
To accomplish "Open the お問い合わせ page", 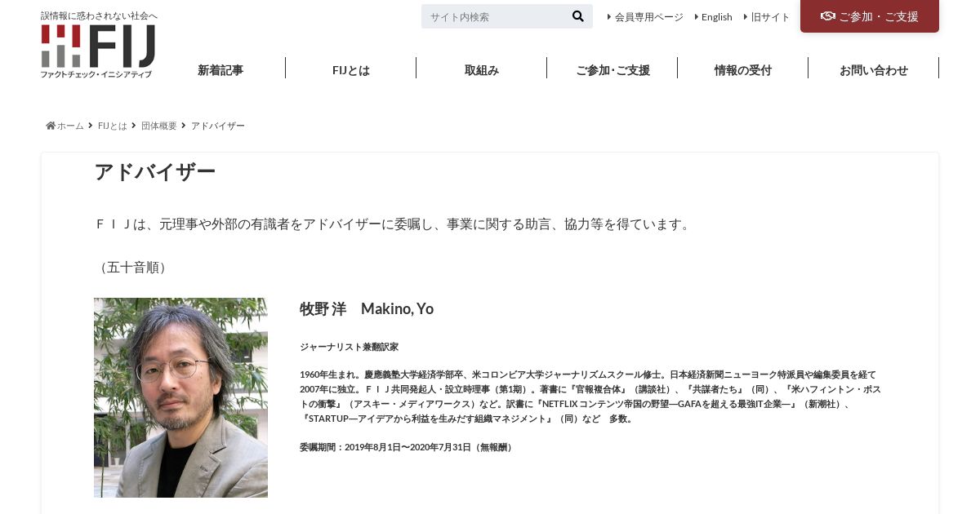I will pos(874,70).
